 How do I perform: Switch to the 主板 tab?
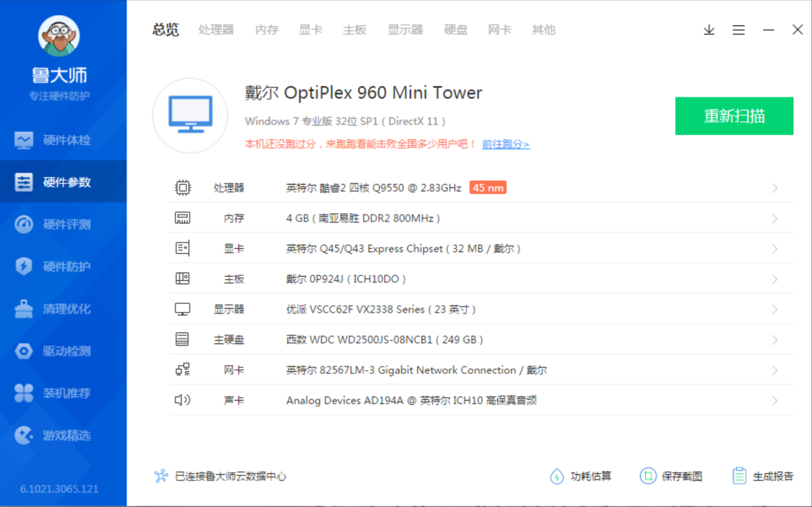tap(355, 30)
